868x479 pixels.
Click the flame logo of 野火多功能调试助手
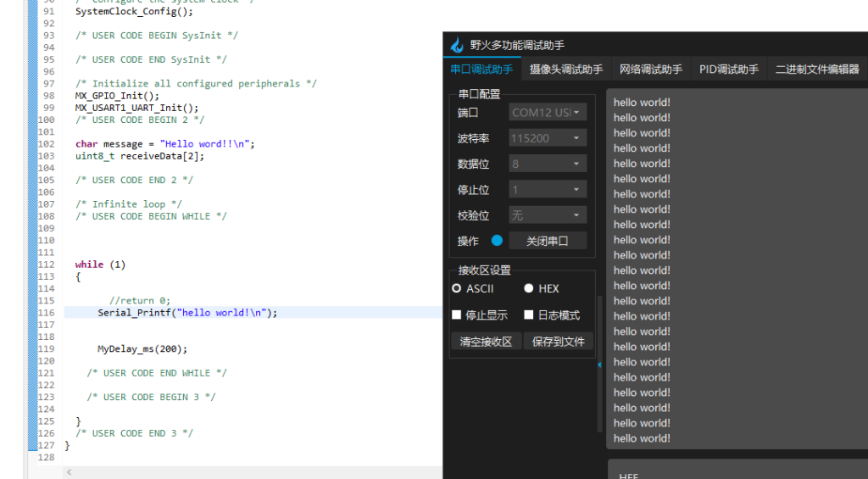[457, 45]
